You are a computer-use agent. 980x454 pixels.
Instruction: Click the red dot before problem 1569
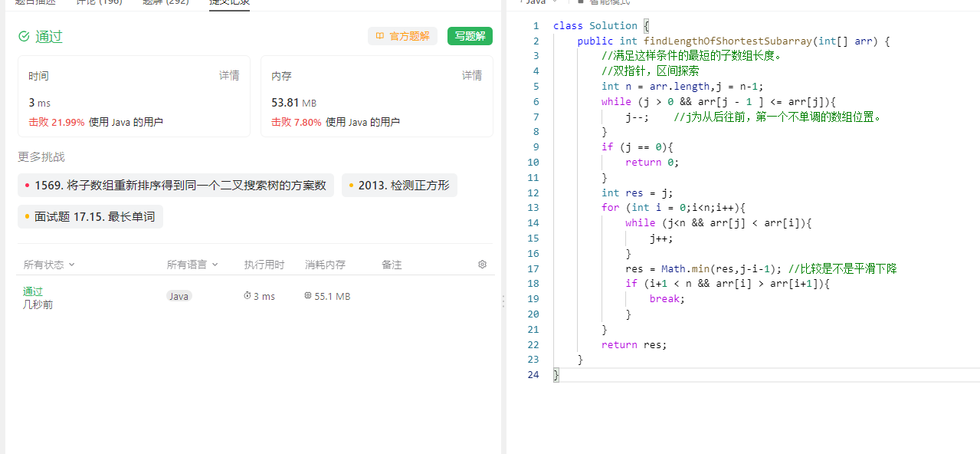pos(28,186)
